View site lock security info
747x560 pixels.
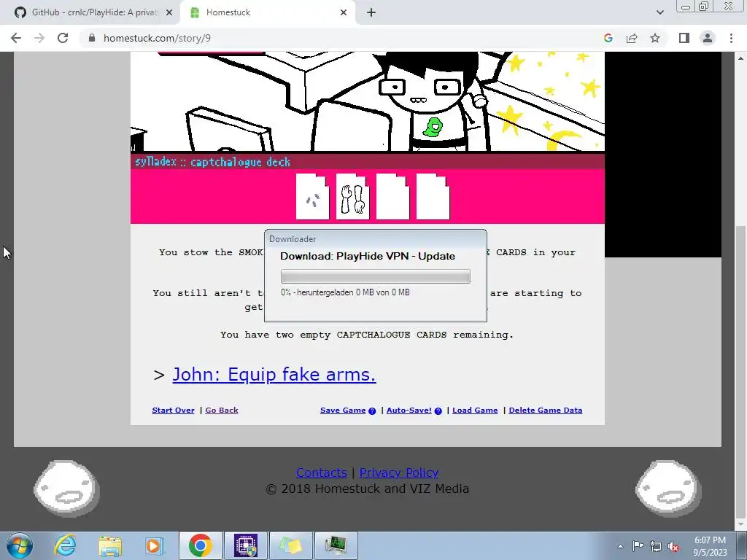(x=92, y=38)
